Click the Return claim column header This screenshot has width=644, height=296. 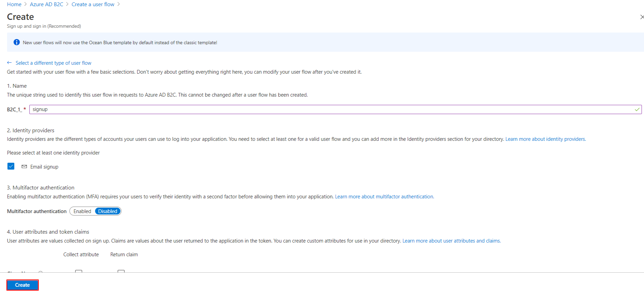pos(124,255)
